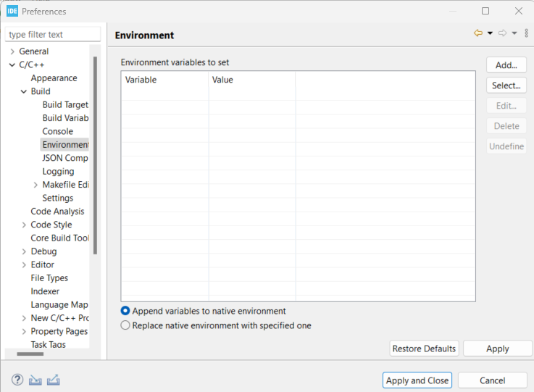Click the filter text input field
The width and height of the screenshot is (534, 392).
tap(53, 35)
